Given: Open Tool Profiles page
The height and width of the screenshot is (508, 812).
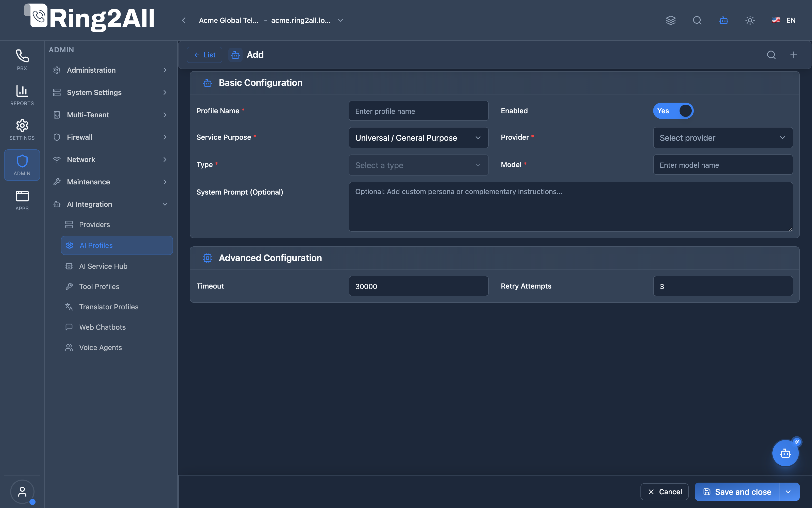Looking at the screenshot, I should tap(117, 287).
